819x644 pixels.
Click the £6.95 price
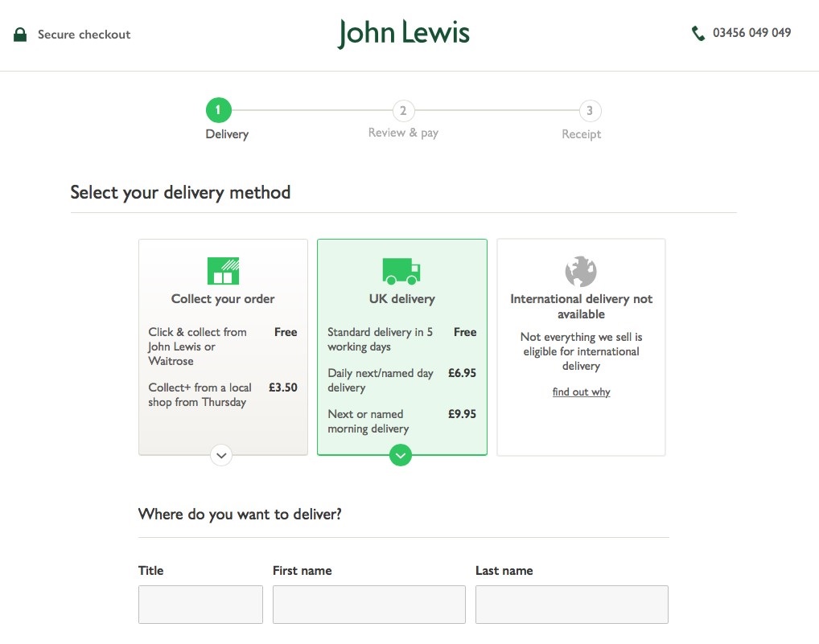point(463,373)
